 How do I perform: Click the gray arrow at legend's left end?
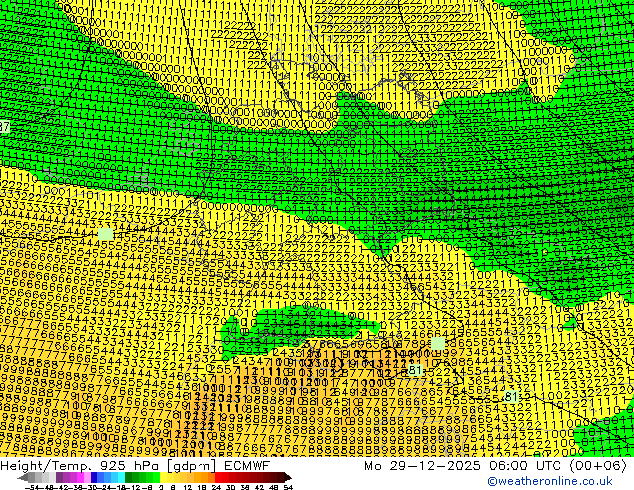click(x=22, y=478)
